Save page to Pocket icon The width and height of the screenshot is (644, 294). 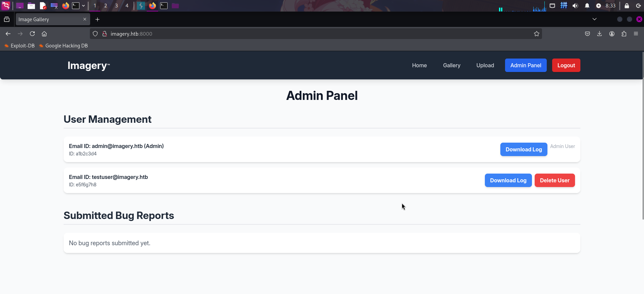pyautogui.click(x=587, y=34)
